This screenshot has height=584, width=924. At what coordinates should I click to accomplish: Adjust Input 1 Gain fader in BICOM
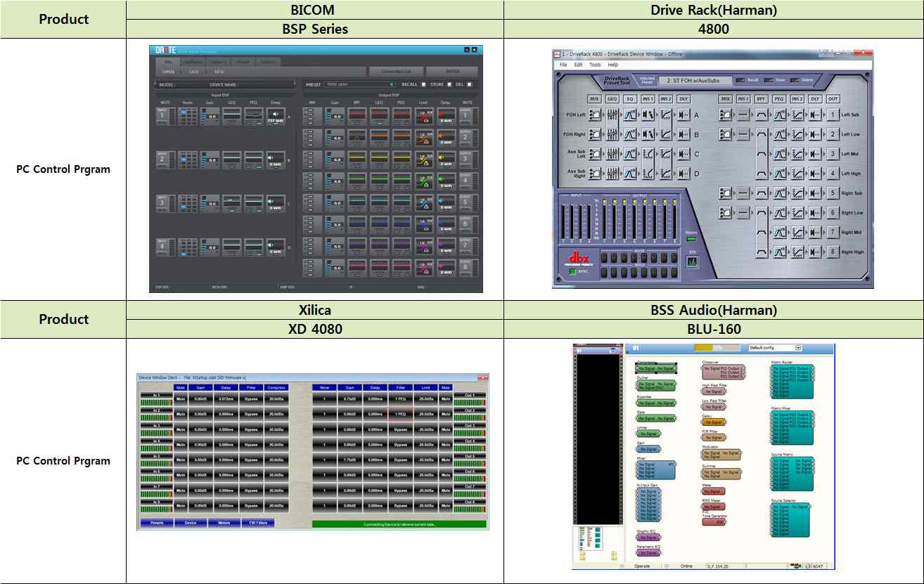click(210, 116)
